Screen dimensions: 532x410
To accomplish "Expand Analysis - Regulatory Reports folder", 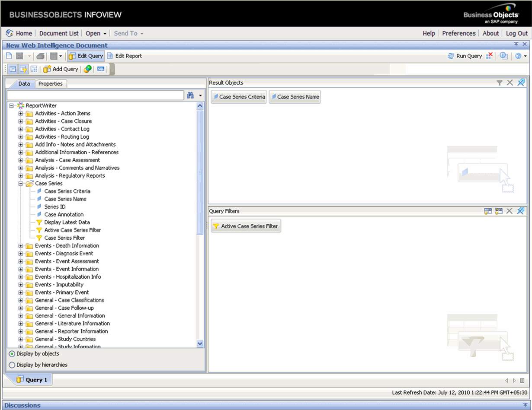I will tap(21, 176).
